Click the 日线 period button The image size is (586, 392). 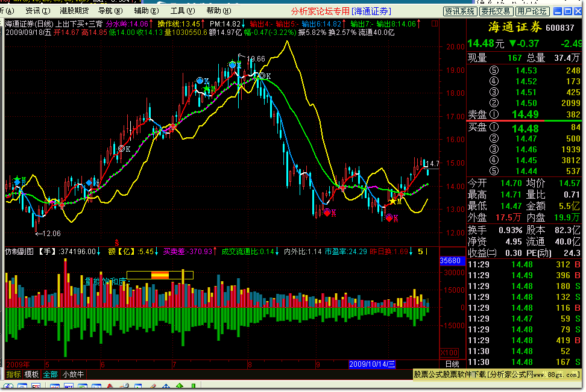[452, 364]
